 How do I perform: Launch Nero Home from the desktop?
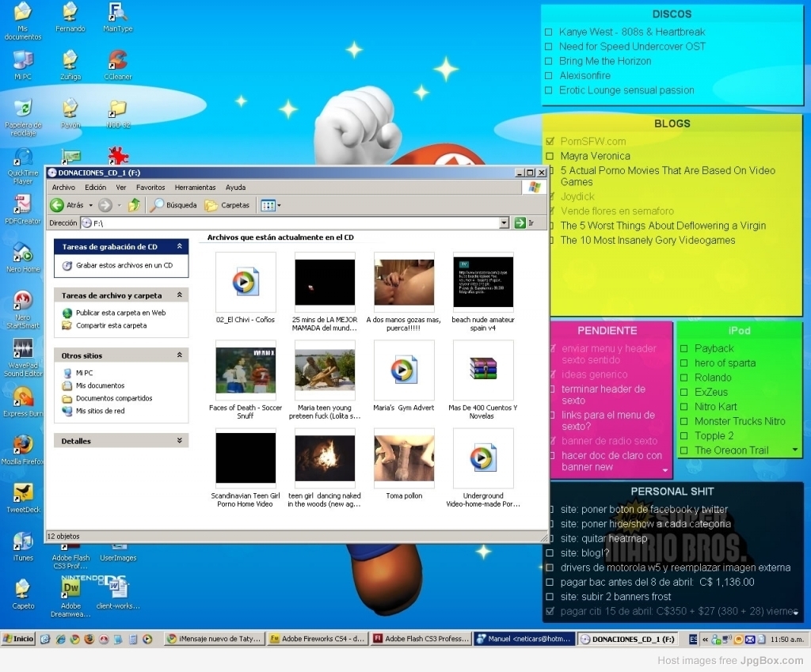coord(23,257)
